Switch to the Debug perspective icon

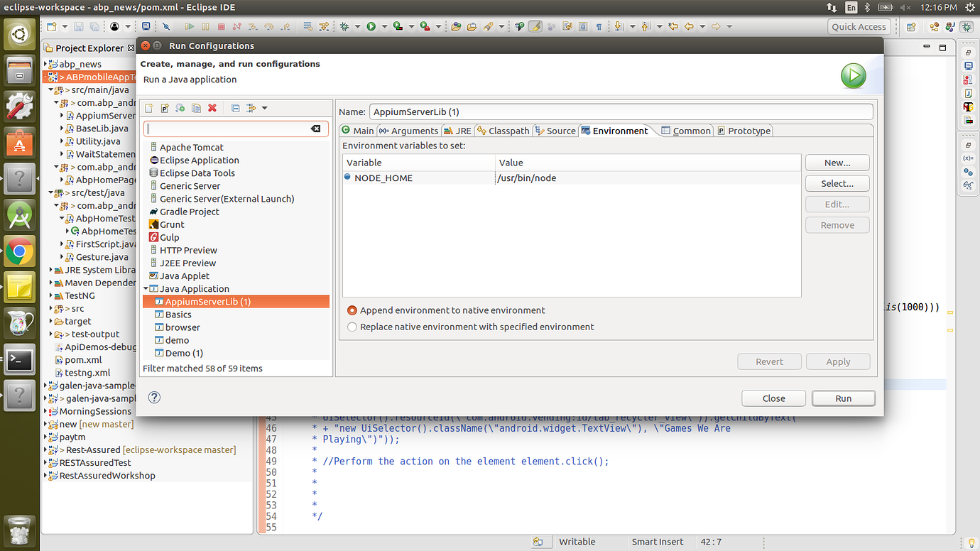click(967, 27)
